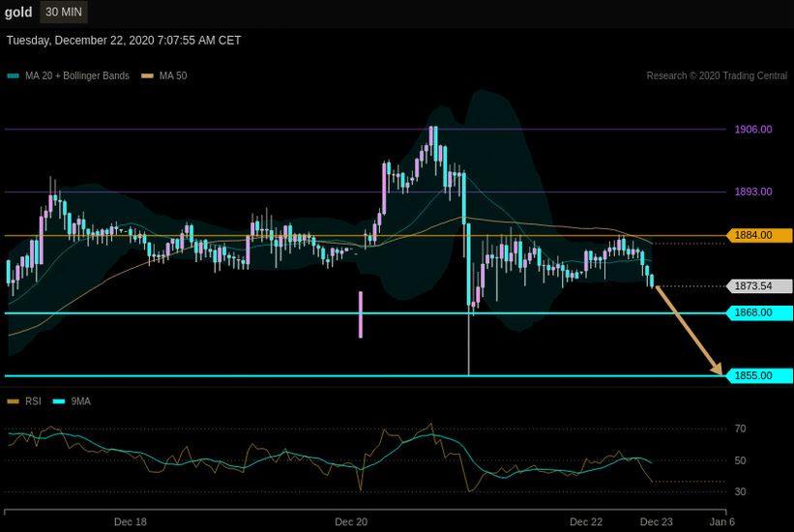Click the 'RSI' indicator label
This screenshot has width=794, height=532.
(x=33, y=401)
